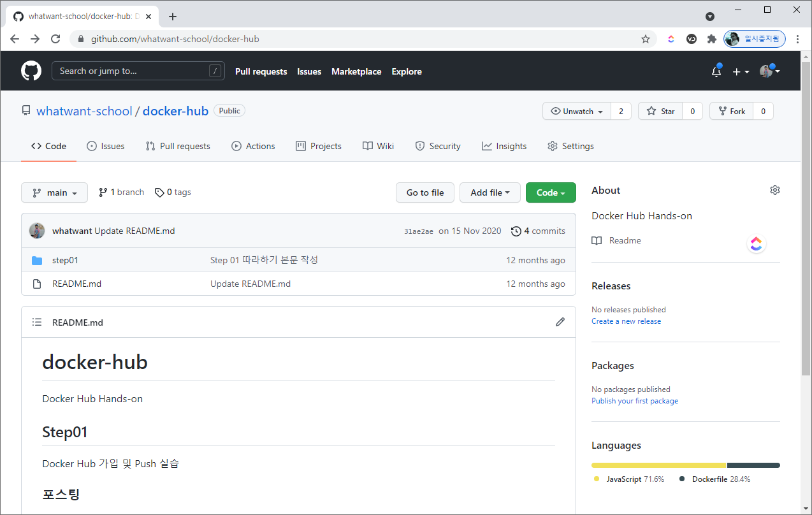Open the docker-hub repository name link
812x515 pixels.
click(x=175, y=111)
